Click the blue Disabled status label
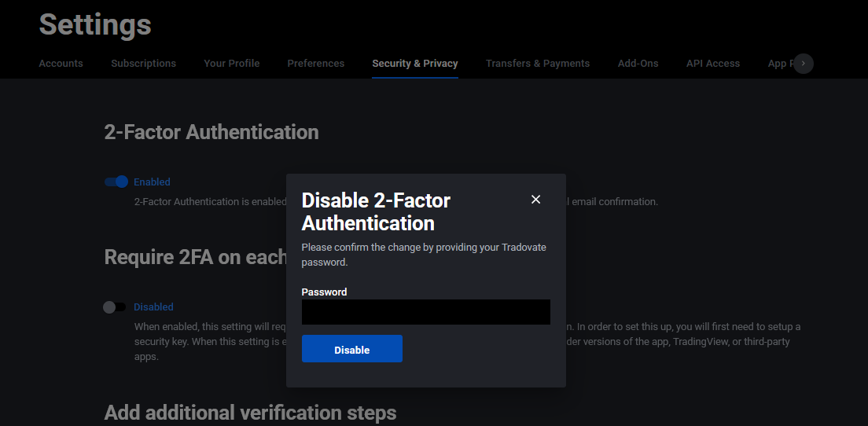868x426 pixels. pyautogui.click(x=153, y=307)
